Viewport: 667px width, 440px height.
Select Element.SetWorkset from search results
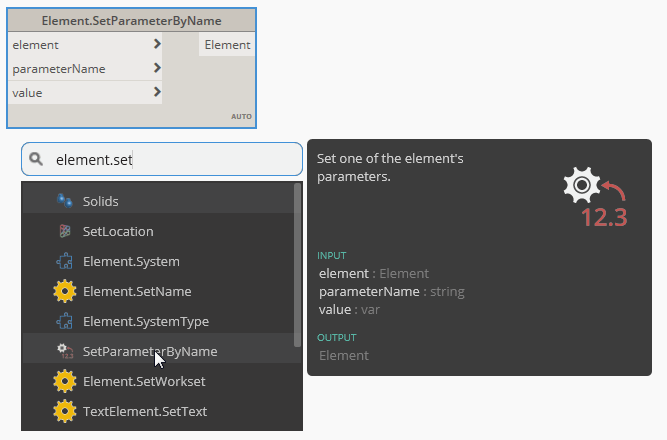(144, 381)
